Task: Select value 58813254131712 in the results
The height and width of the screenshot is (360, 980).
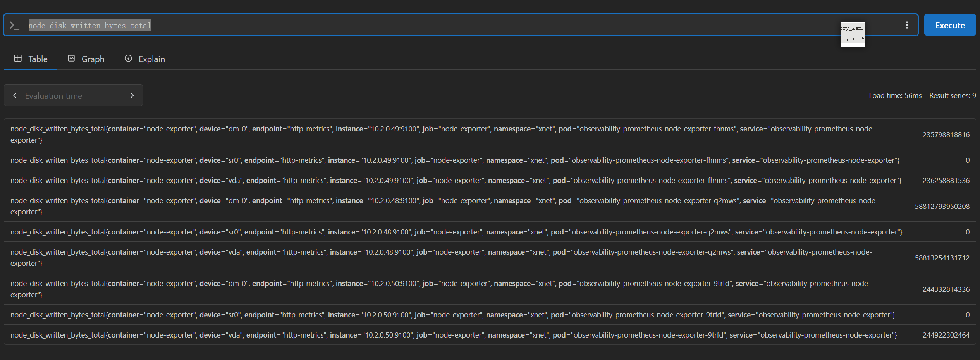Action: coord(942,258)
